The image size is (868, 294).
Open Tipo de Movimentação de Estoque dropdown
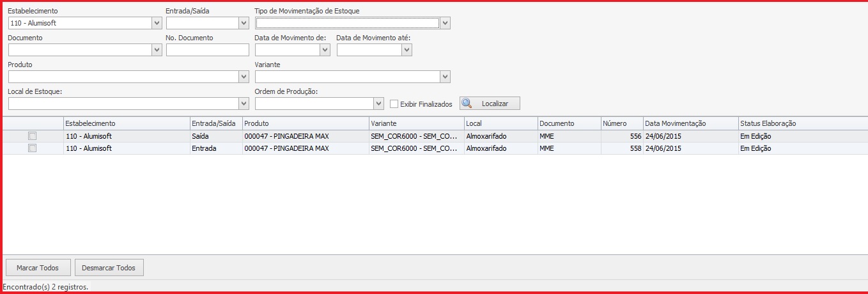tap(446, 23)
